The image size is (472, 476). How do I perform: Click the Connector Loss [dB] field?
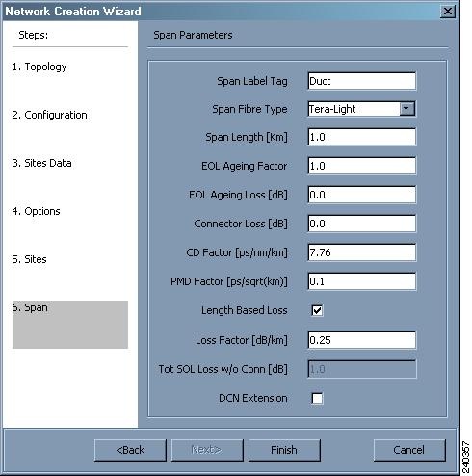[361, 224]
